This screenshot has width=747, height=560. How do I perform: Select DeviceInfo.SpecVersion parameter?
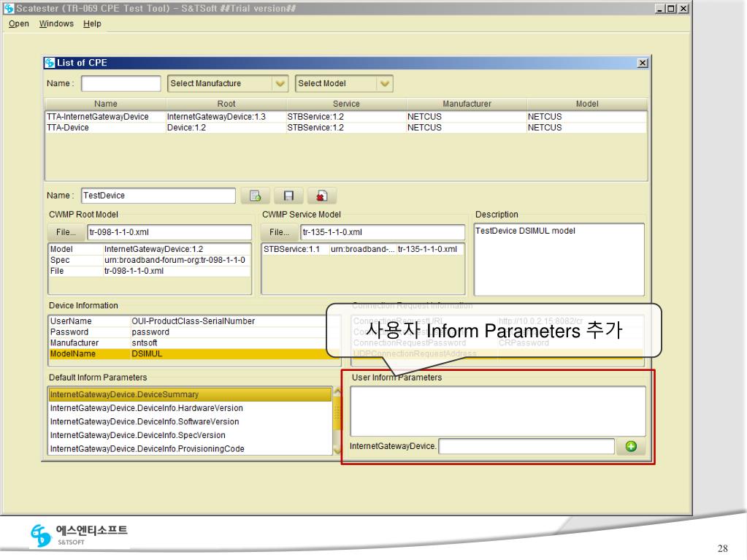tap(190, 435)
